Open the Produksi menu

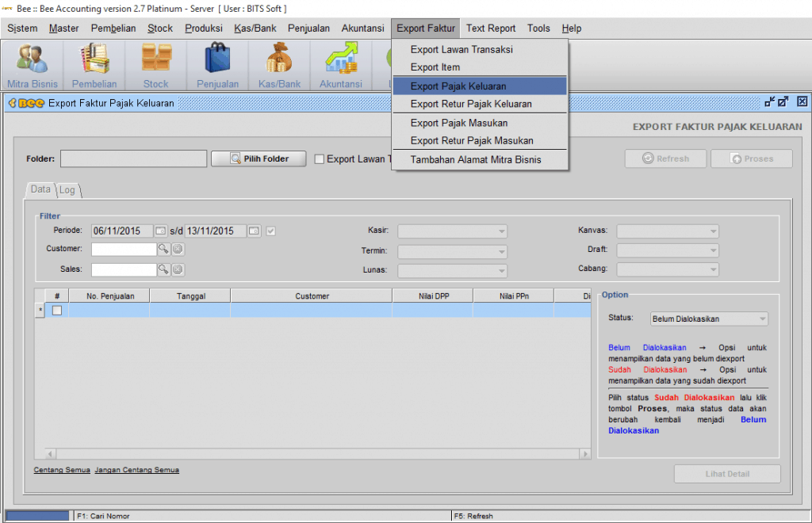click(204, 29)
